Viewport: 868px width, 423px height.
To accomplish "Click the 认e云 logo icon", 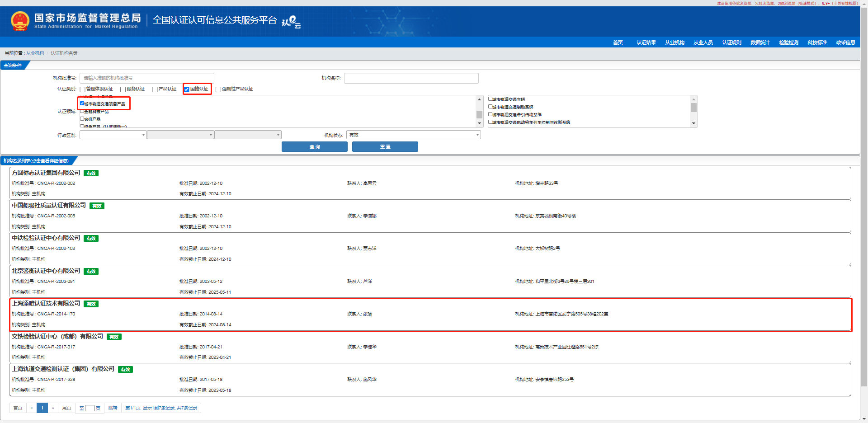I will pos(291,21).
